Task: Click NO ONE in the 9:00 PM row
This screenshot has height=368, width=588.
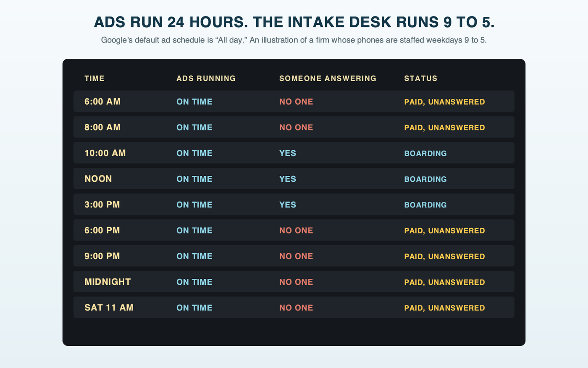Action: (296, 256)
